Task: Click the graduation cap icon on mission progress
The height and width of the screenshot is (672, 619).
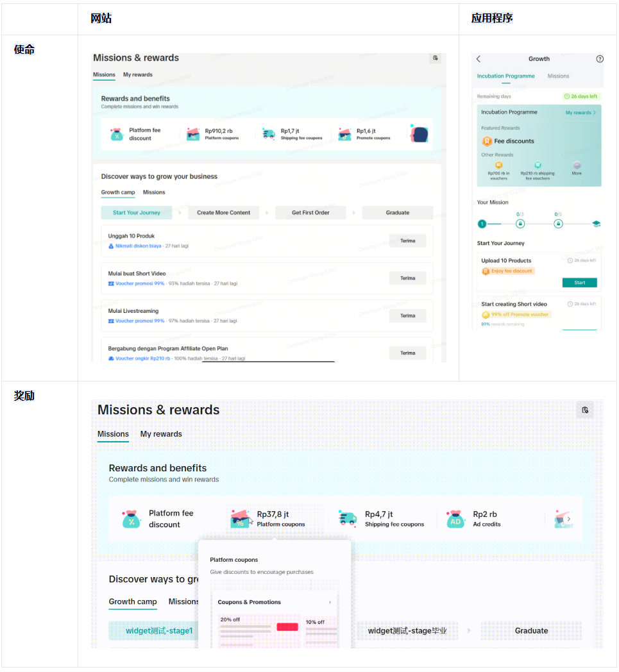Action: click(x=596, y=224)
